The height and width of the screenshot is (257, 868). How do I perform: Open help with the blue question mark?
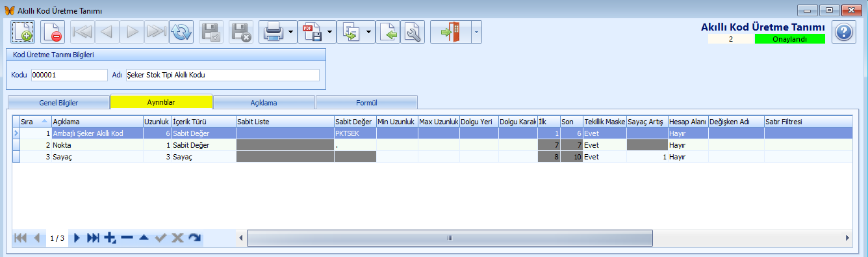(x=843, y=31)
